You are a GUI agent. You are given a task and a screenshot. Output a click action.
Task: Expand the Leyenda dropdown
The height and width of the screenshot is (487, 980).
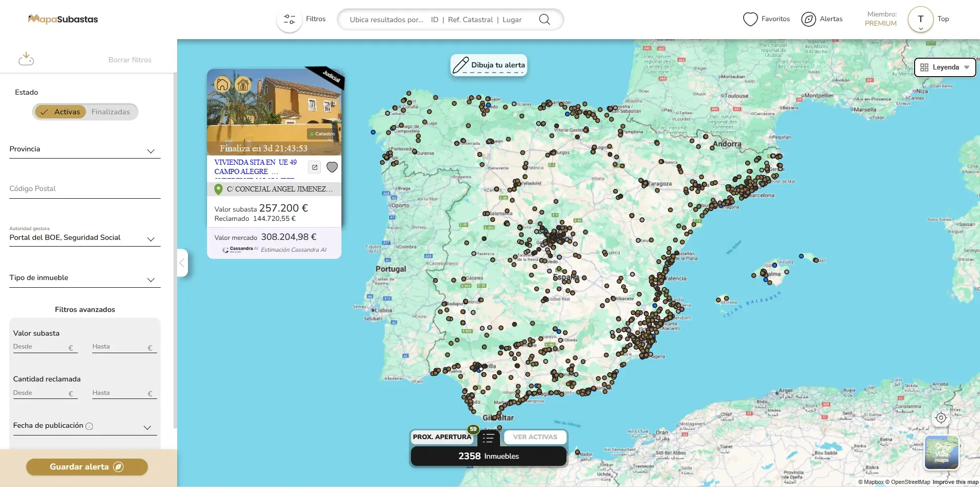coord(944,67)
